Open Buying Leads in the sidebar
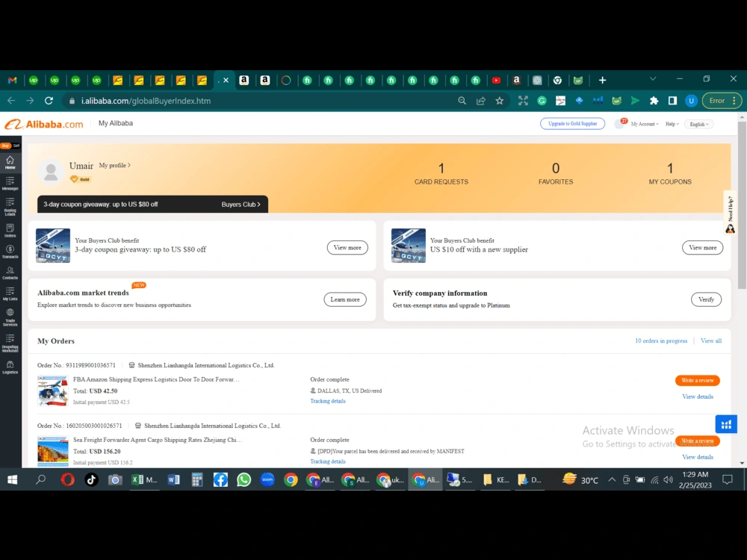Screen dimensions: 747x560 tap(10, 207)
